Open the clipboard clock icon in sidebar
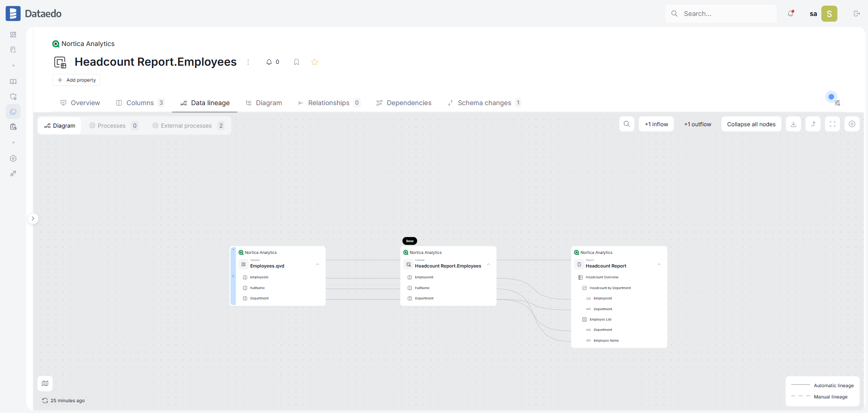 point(13,127)
